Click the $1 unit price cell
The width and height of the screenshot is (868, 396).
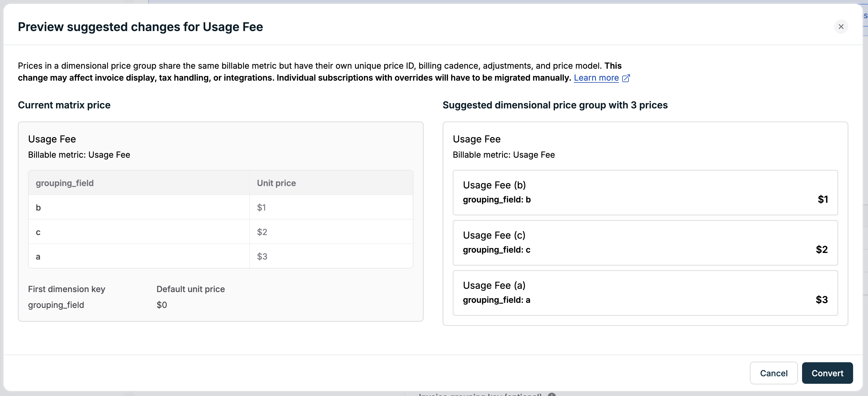tap(262, 208)
